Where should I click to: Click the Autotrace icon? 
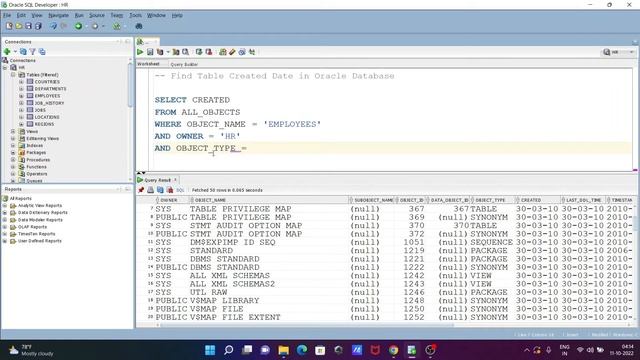click(x=176, y=52)
